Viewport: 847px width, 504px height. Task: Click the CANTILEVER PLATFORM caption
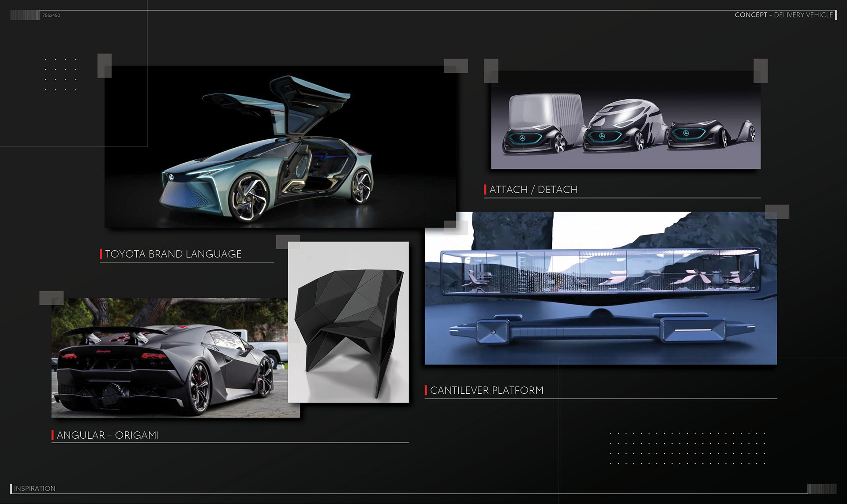tap(487, 390)
